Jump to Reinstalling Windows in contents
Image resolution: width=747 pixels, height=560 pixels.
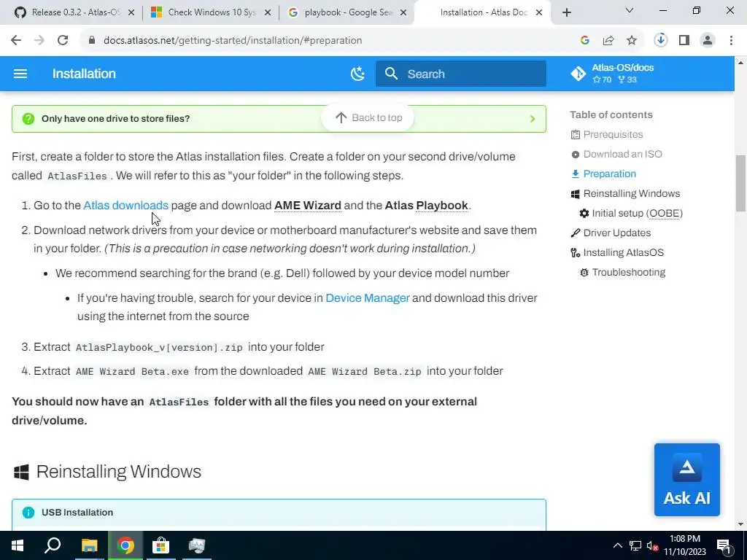tap(631, 193)
